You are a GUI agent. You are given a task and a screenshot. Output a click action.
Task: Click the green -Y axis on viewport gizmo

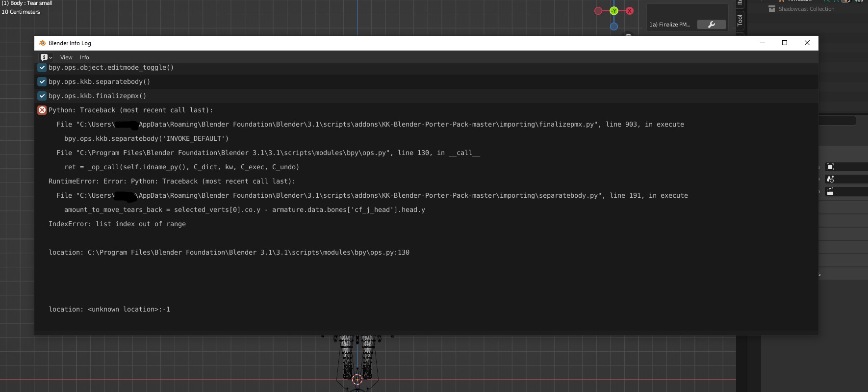point(614,11)
